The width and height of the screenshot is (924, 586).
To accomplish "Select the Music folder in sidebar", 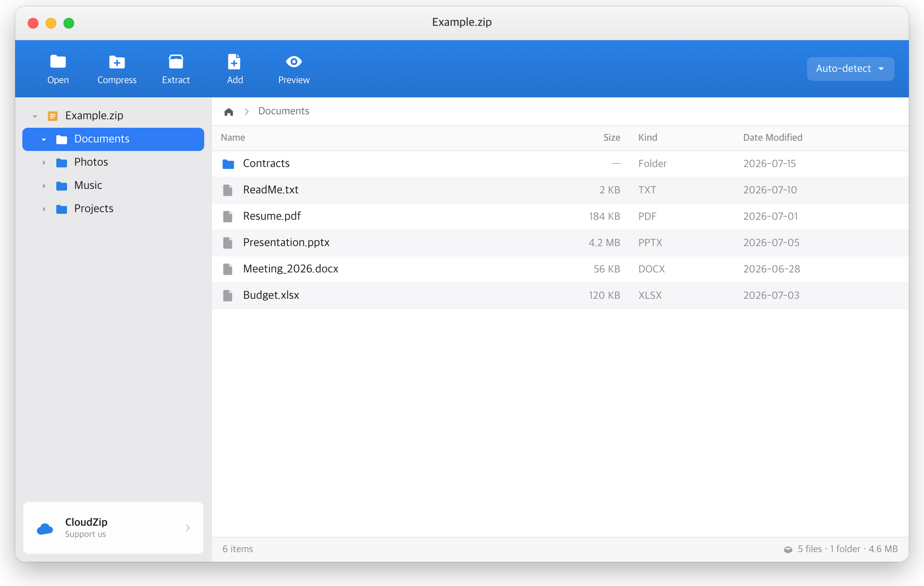I will pos(113,186).
